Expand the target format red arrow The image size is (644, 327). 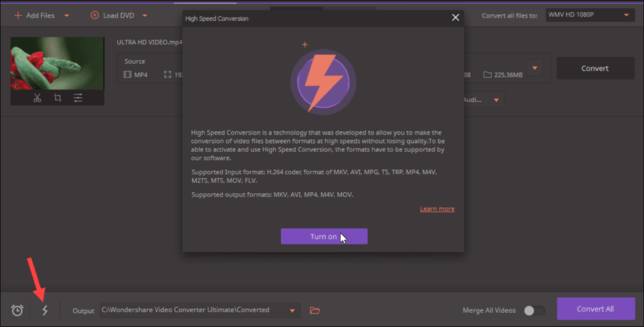tap(535, 68)
